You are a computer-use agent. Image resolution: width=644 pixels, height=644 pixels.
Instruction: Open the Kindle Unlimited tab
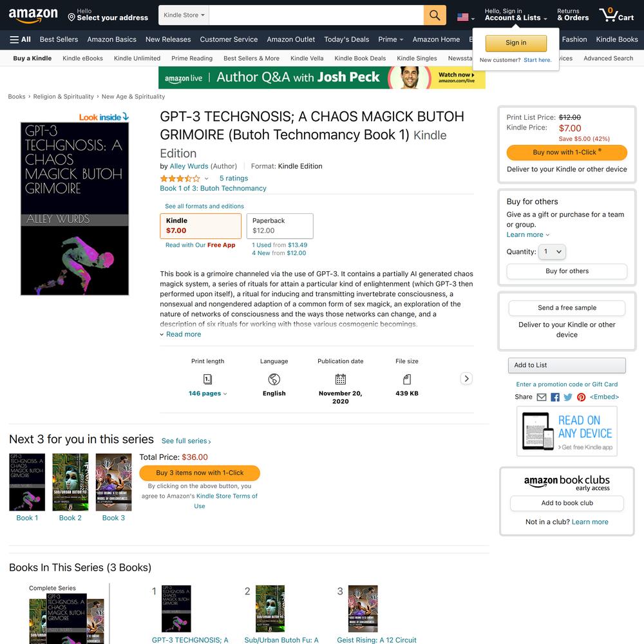click(x=137, y=59)
